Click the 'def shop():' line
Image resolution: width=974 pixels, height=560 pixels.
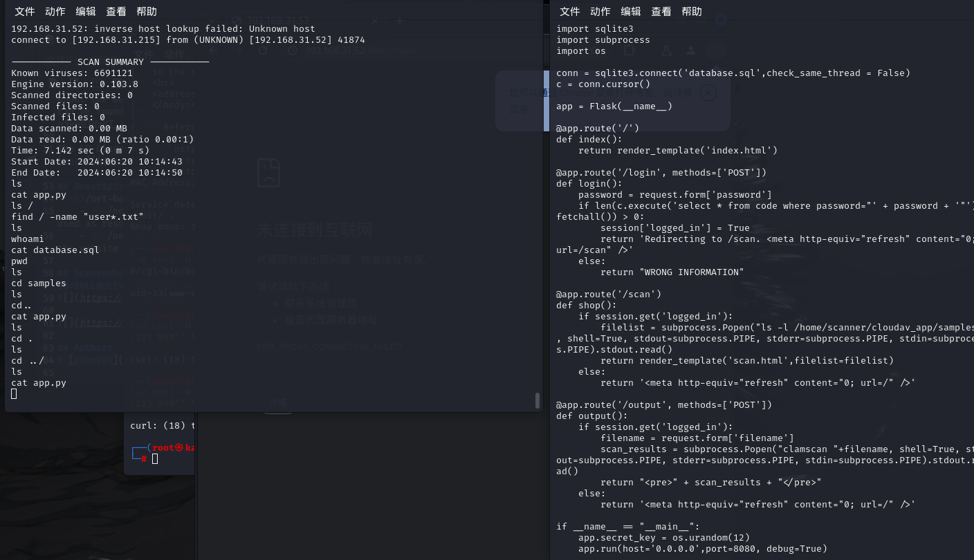click(x=587, y=306)
